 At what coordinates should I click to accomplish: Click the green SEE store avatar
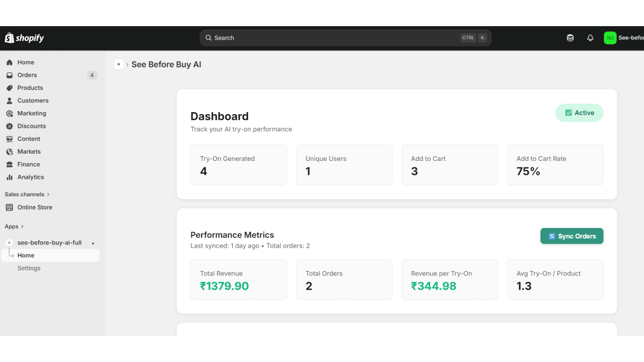pos(610,38)
